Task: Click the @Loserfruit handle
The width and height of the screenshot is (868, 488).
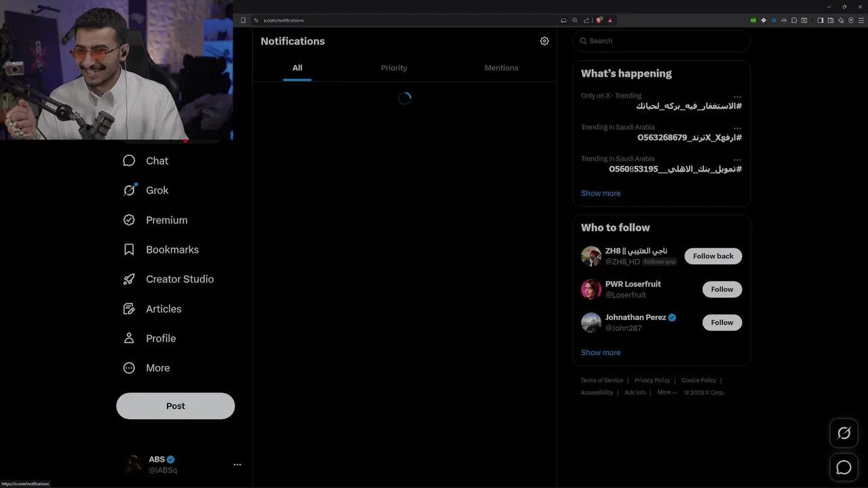Action: click(625, 295)
